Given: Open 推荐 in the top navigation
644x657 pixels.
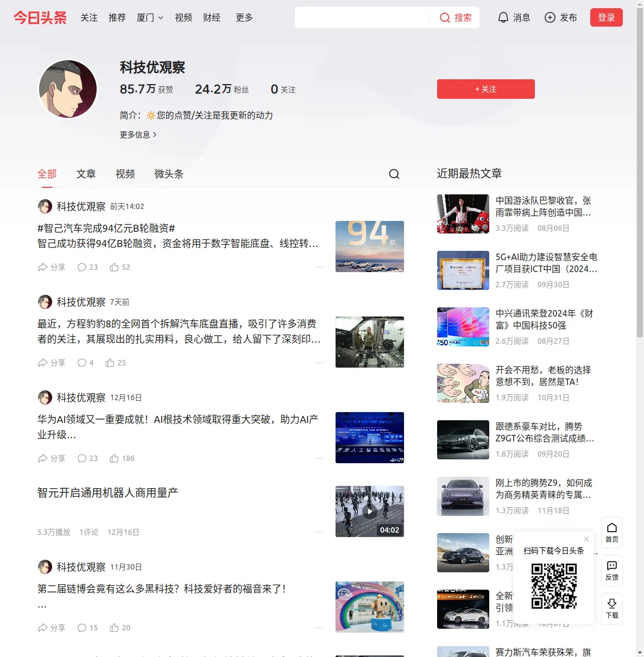Looking at the screenshot, I should coord(117,17).
